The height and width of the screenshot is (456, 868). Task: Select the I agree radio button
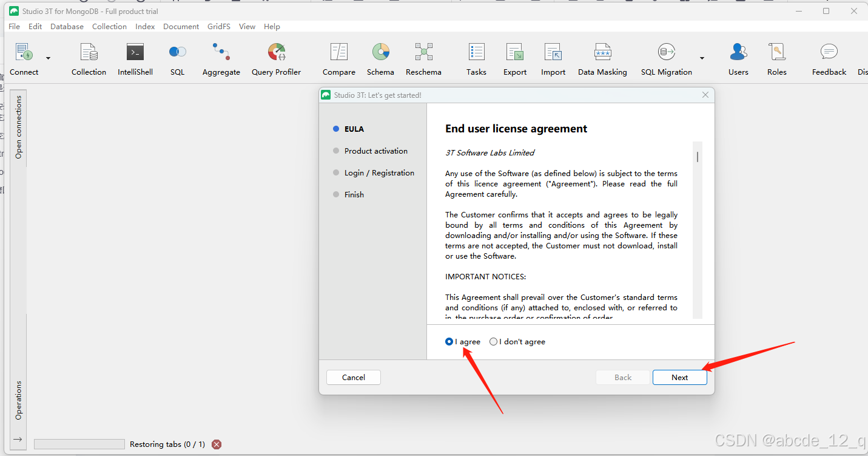(x=449, y=342)
